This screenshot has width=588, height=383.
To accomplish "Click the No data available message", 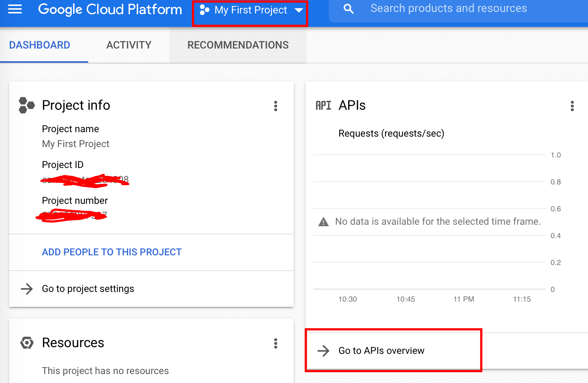I will 438,222.
